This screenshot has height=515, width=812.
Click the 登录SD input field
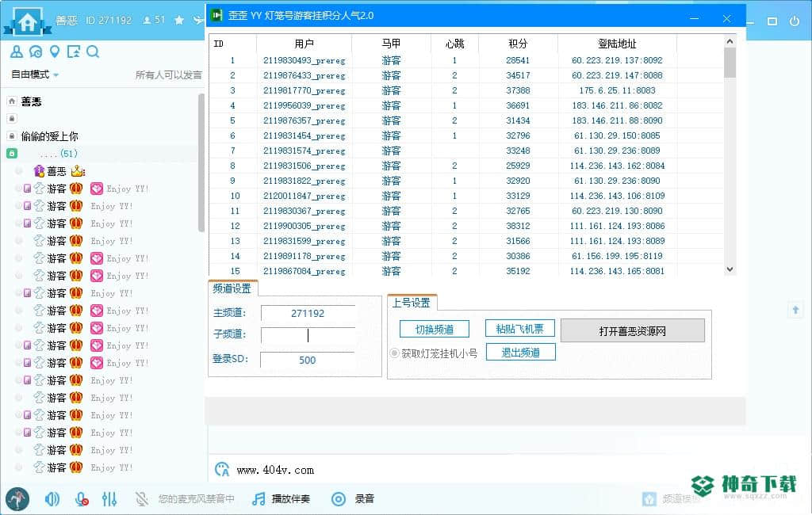[307, 360]
